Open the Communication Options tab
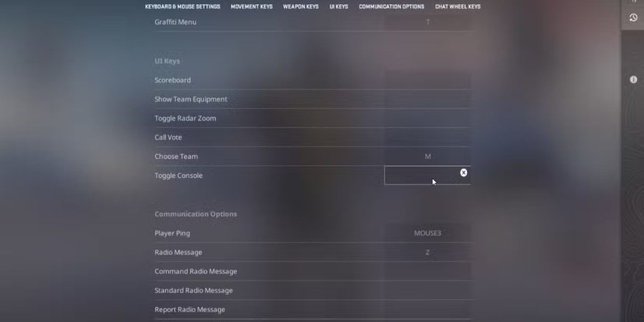This screenshot has height=322, width=644. point(391,7)
